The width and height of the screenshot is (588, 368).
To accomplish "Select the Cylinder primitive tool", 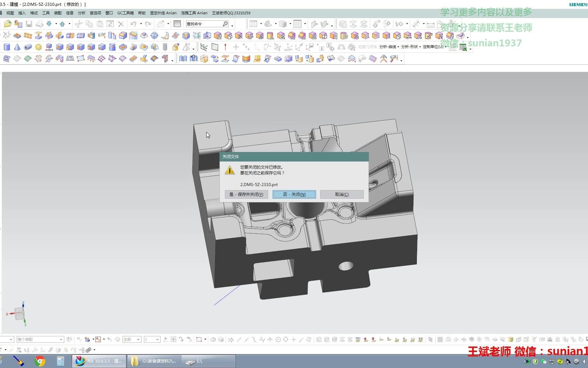I will pos(7,47).
